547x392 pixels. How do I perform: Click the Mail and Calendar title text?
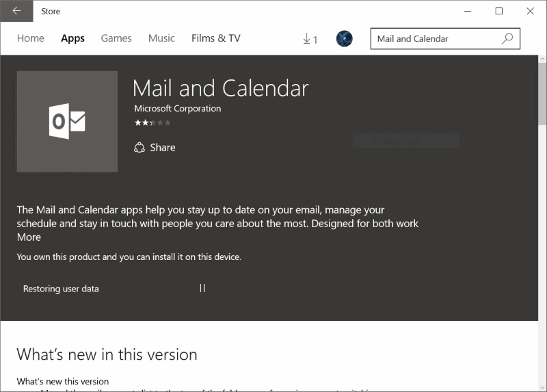coord(220,88)
